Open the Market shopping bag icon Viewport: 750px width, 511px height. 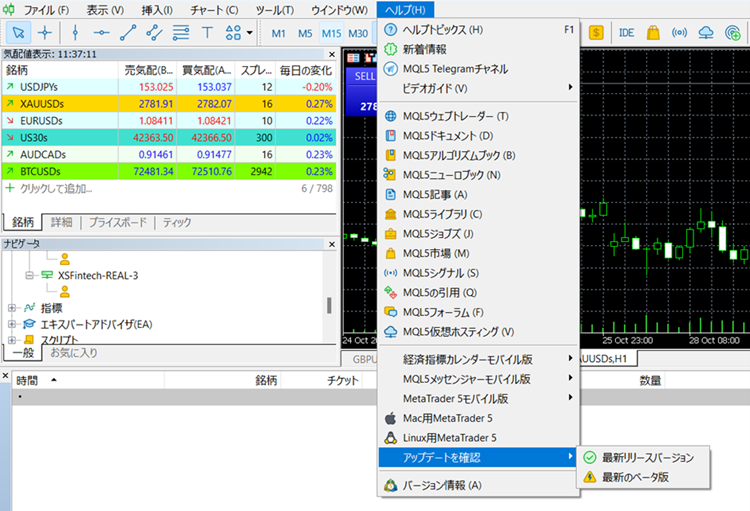click(653, 33)
